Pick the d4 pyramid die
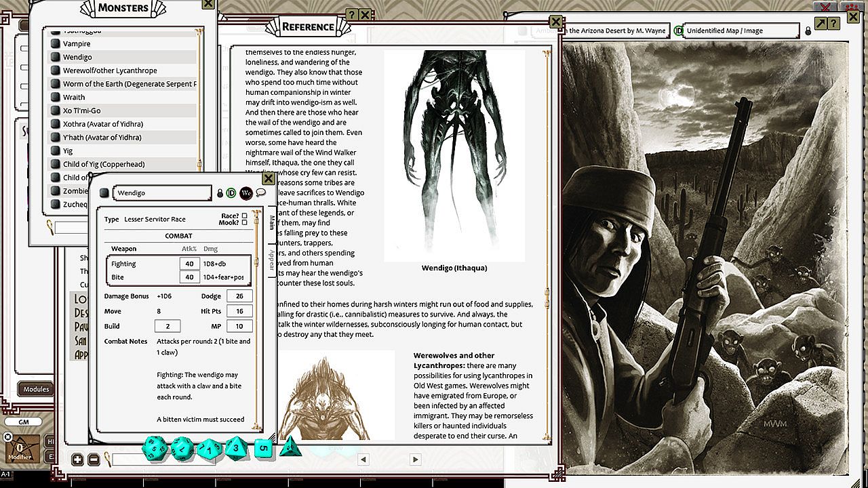 [x=290, y=446]
